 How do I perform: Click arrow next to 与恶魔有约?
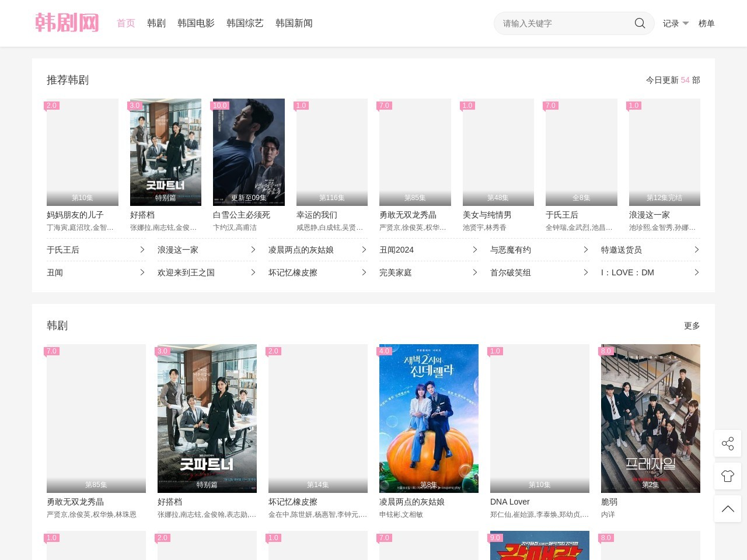(585, 250)
